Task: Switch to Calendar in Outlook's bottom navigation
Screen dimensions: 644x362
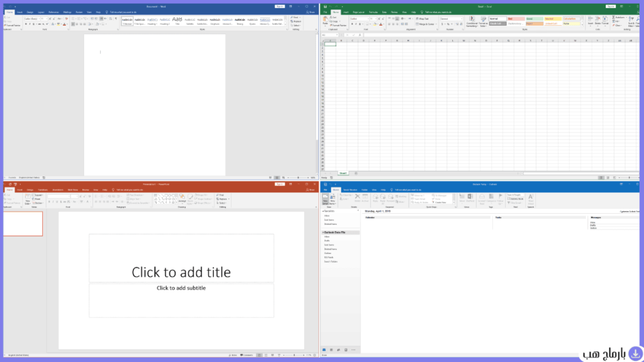Action: 331,350
